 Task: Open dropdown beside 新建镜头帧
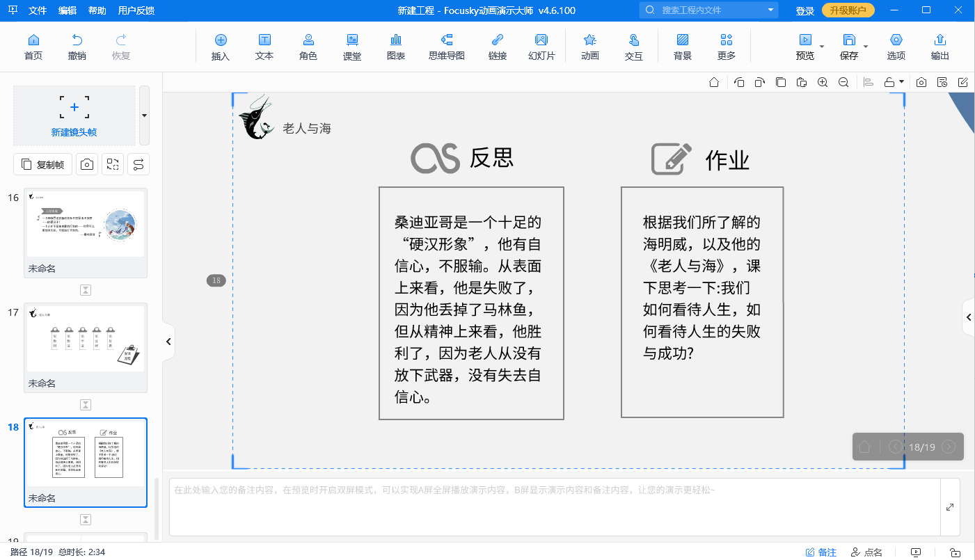tap(144, 115)
